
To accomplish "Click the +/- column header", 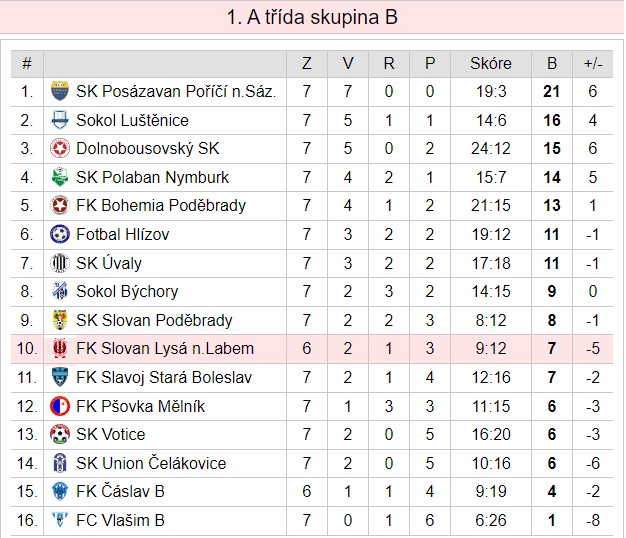I will [x=593, y=63].
